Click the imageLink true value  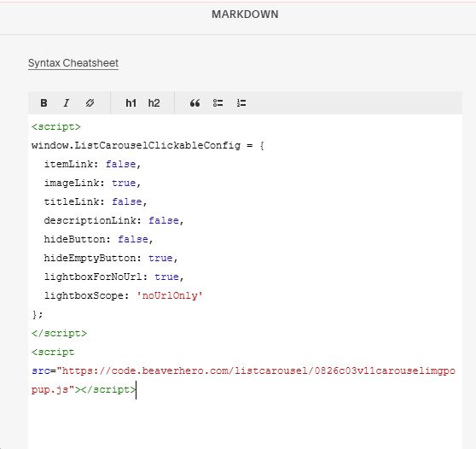[124, 184]
